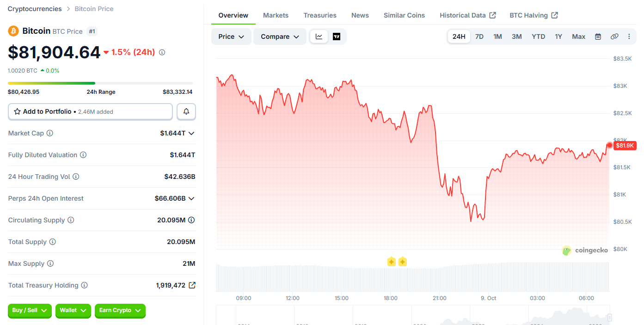This screenshot has width=644, height=325.
Task: Click 24 Hour Trading Vol info icon
Action: 76,177
